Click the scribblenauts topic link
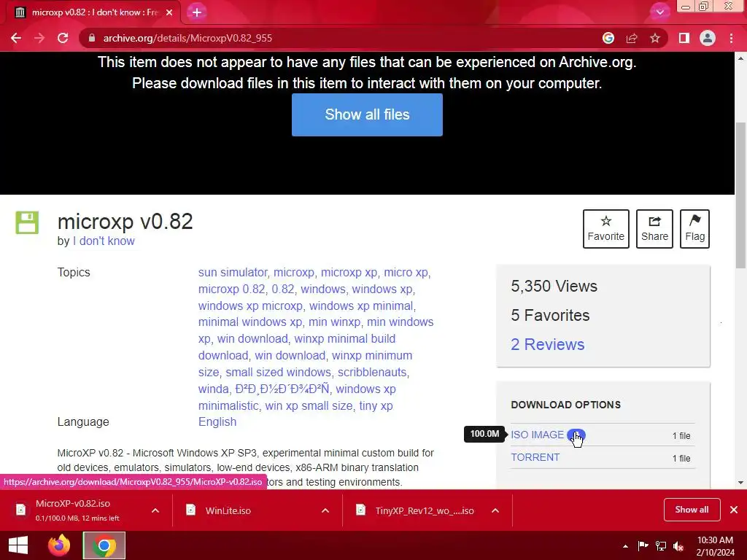Image resolution: width=747 pixels, height=560 pixels. [373, 372]
